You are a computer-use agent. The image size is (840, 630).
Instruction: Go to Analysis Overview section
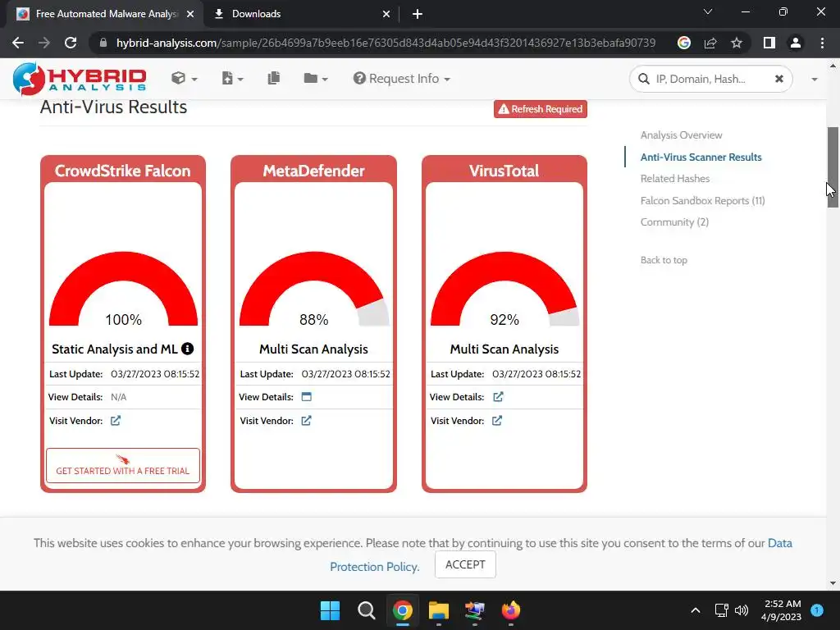(681, 135)
